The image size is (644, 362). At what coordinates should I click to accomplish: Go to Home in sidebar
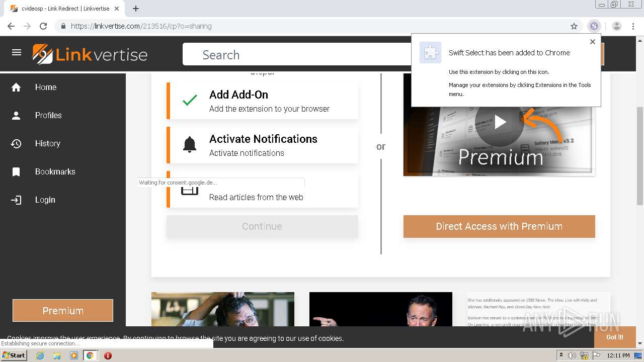point(46,87)
